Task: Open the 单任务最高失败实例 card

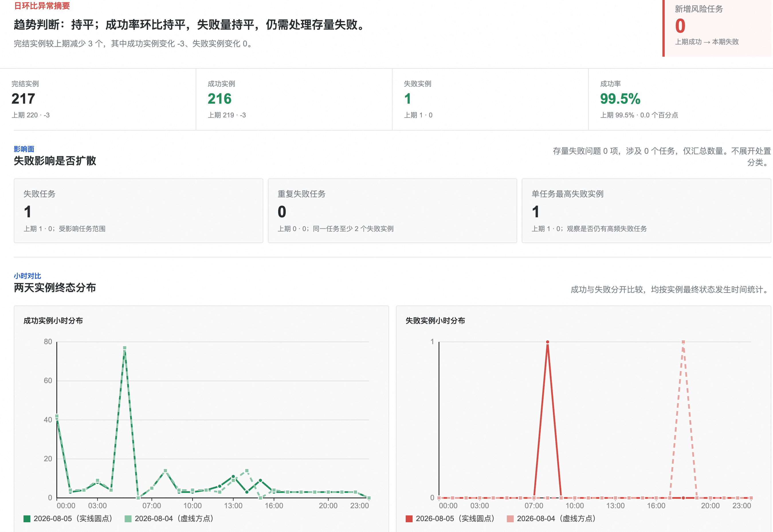Action: click(646, 211)
